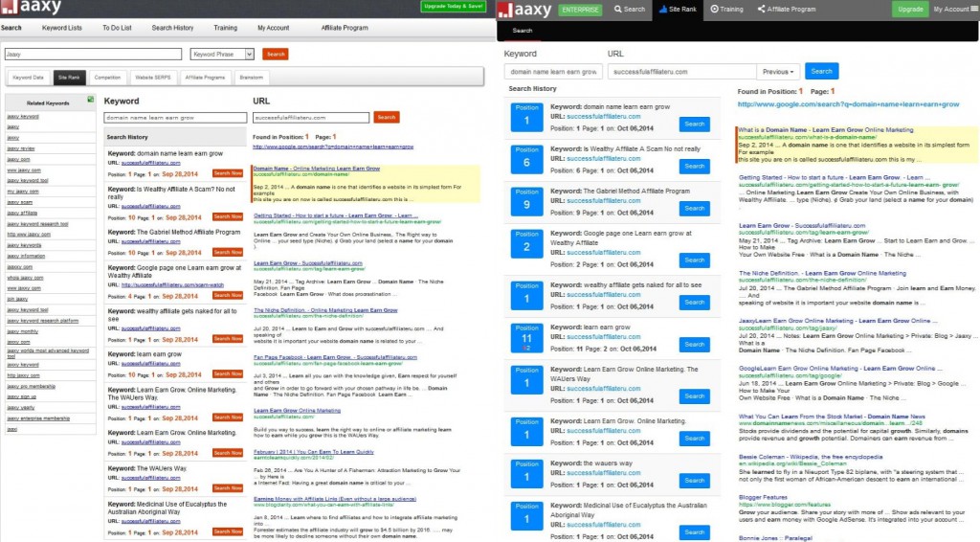This screenshot has height=542, width=980.
Task: Click the Jaaxy logo in the left window
Action: tap(32, 8)
